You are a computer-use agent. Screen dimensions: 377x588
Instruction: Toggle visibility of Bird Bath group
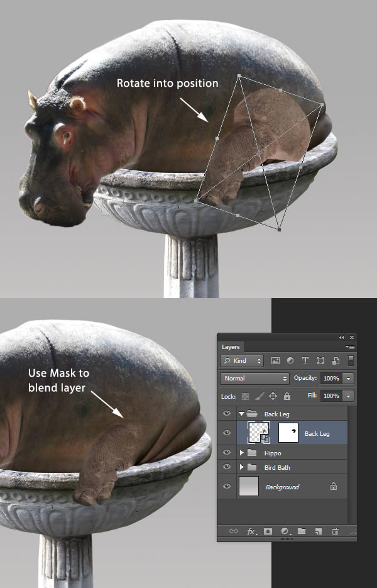click(x=227, y=467)
